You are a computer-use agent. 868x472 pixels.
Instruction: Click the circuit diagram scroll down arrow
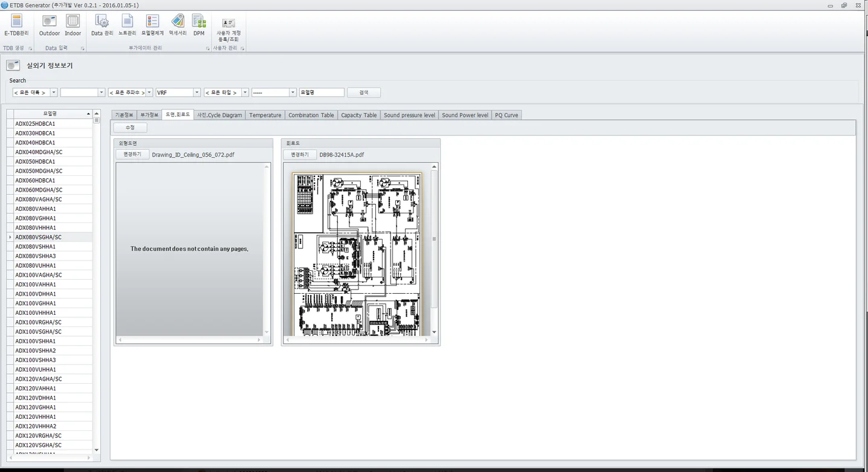(434, 332)
